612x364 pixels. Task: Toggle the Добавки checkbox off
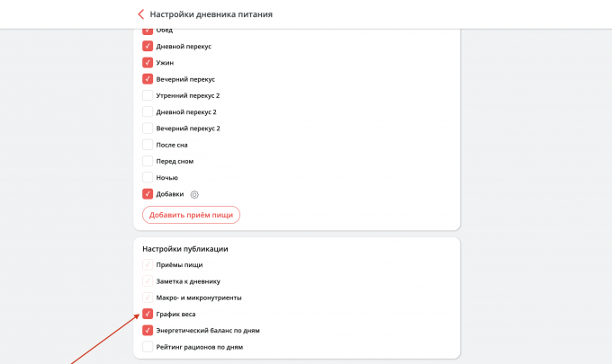148,194
